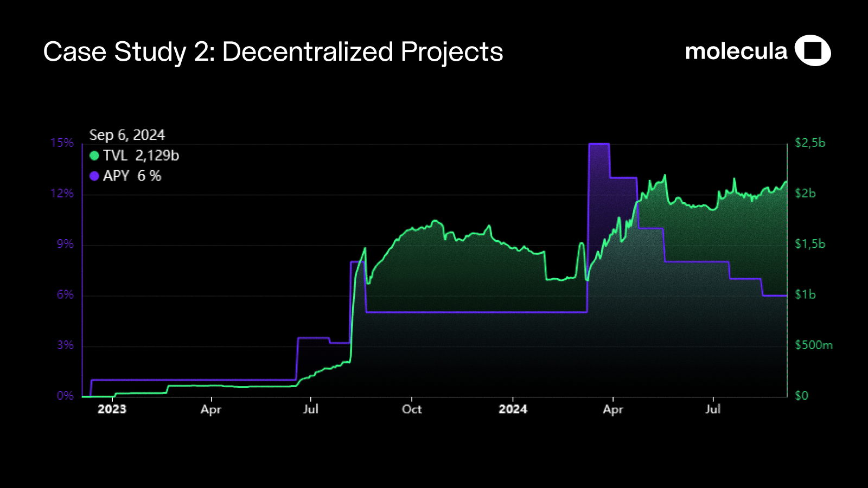The height and width of the screenshot is (488, 868).
Task: Click the 9% left axis label
Action: [65, 244]
